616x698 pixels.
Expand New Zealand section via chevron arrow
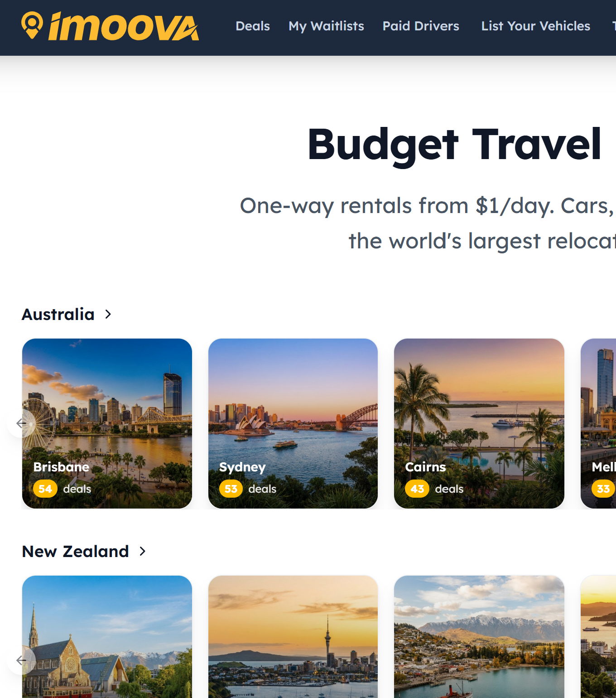(x=142, y=551)
